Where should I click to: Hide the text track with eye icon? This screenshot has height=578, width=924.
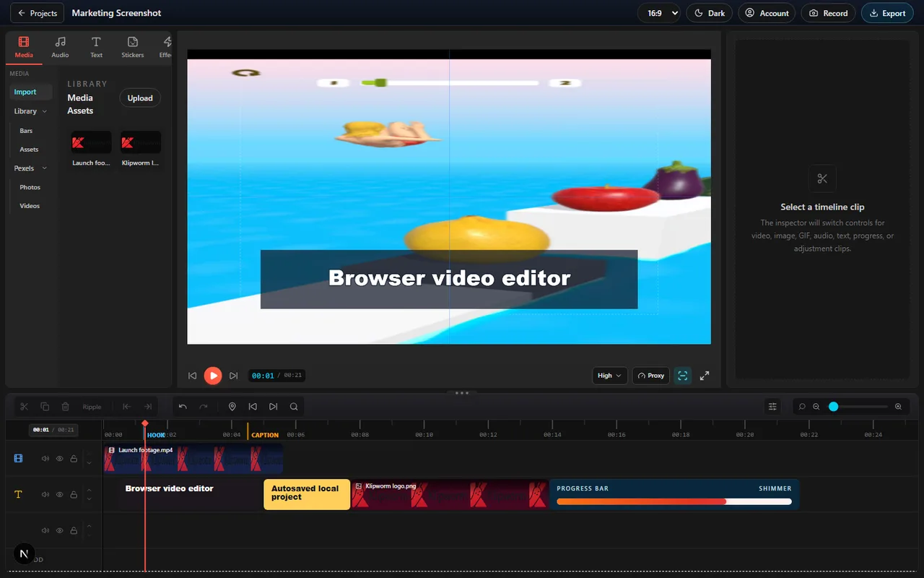pyautogui.click(x=60, y=495)
